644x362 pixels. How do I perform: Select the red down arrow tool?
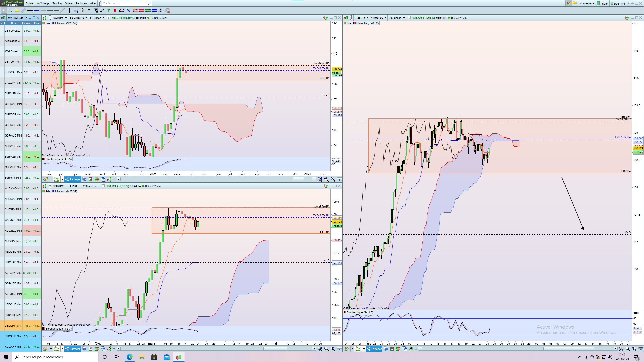115,10
